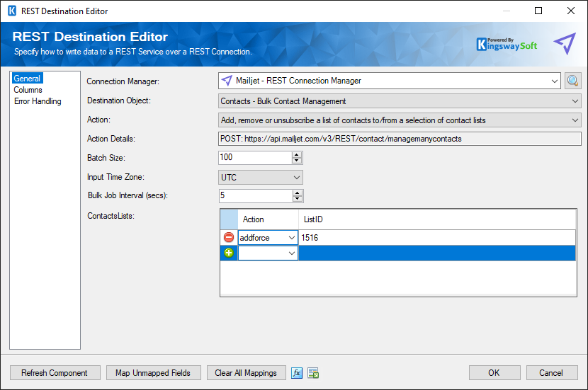Switch to the Columns page

pyautogui.click(x=28, y=90)
